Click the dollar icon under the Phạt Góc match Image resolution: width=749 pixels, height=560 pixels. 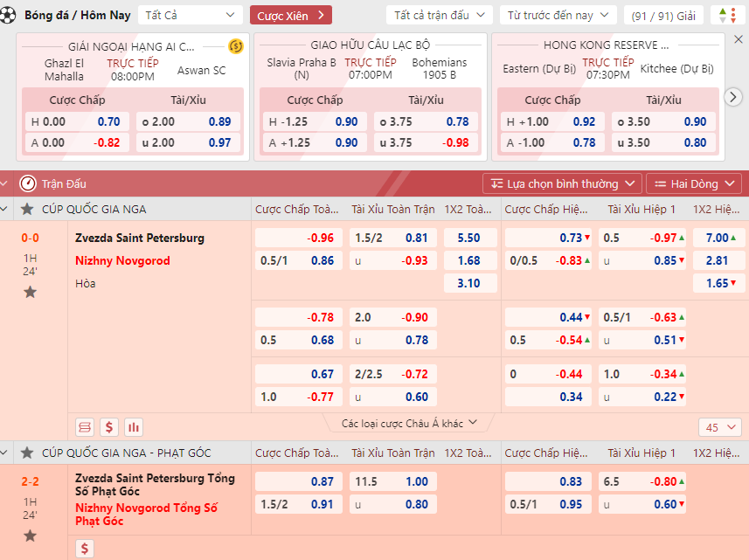pyautogui.click(x=85, y=549)
